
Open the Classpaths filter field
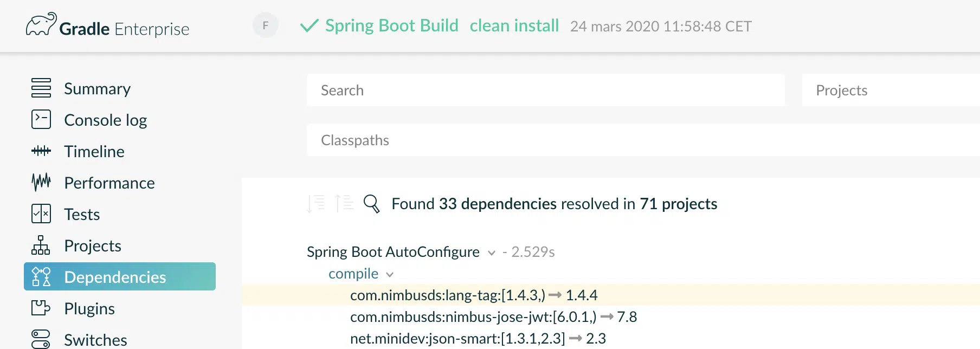[643, 140]
